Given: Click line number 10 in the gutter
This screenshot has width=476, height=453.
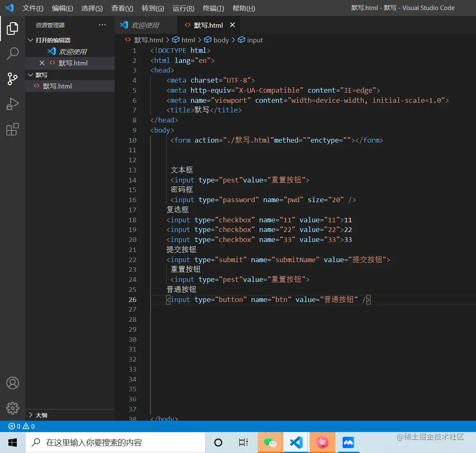Looking at the screenshot, I should click(132, 140).
